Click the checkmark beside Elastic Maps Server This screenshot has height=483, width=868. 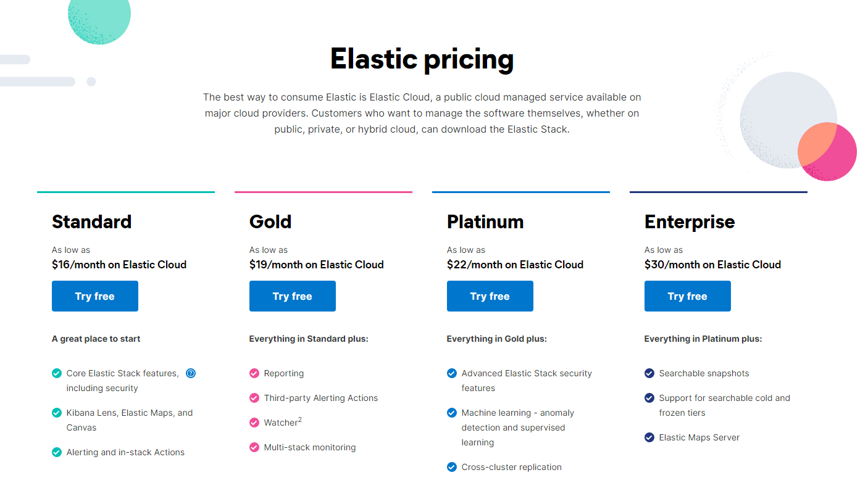pyautogui.click(x=649, y=437)
